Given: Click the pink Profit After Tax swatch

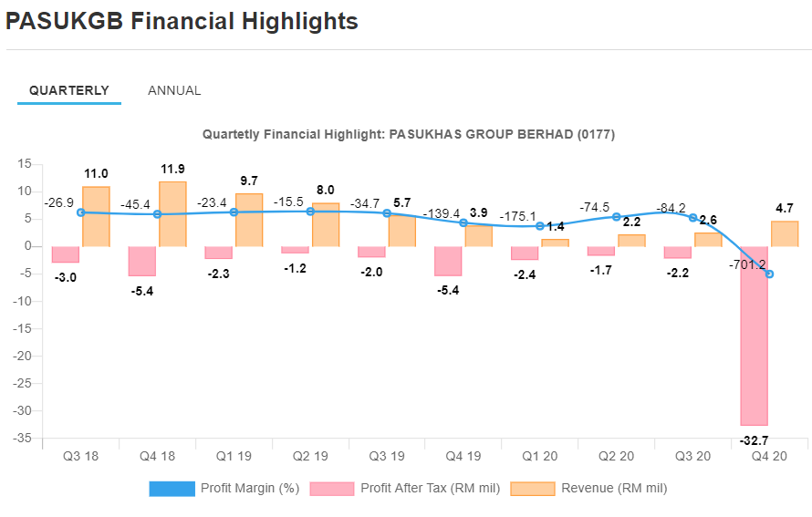Looking at the screenshot, I should (332, 489).
